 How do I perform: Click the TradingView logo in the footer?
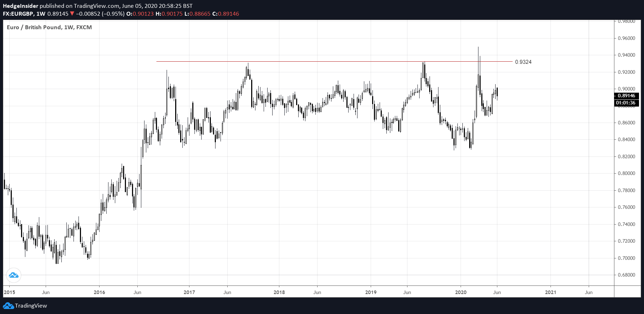pos(25,306)
